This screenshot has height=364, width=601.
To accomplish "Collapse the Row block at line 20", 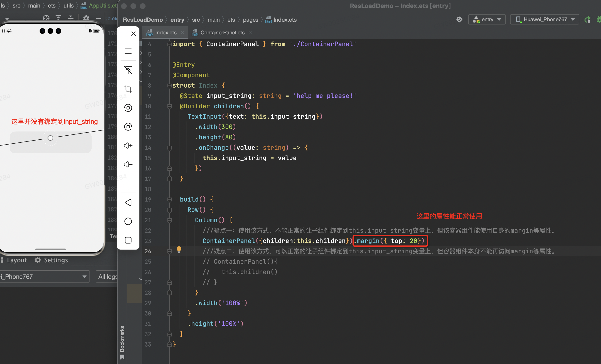I will click(170, 210).
